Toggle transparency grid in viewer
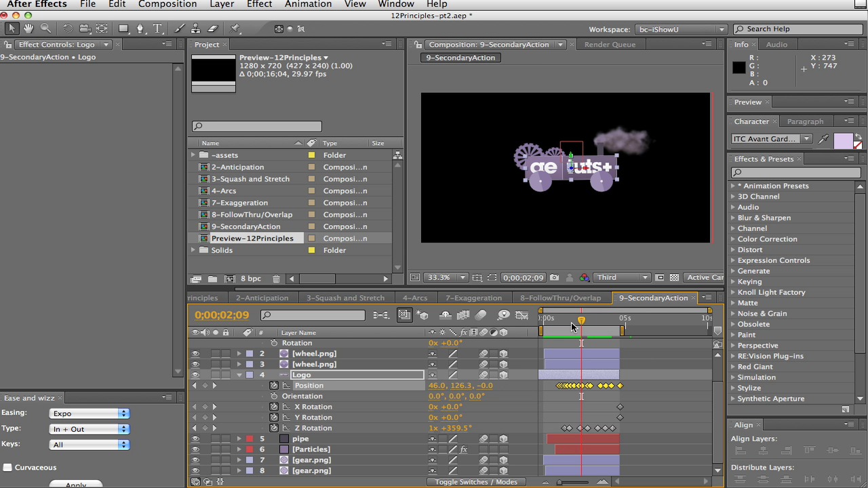Screen dimensions: 868x488 (x=674, y=277)
